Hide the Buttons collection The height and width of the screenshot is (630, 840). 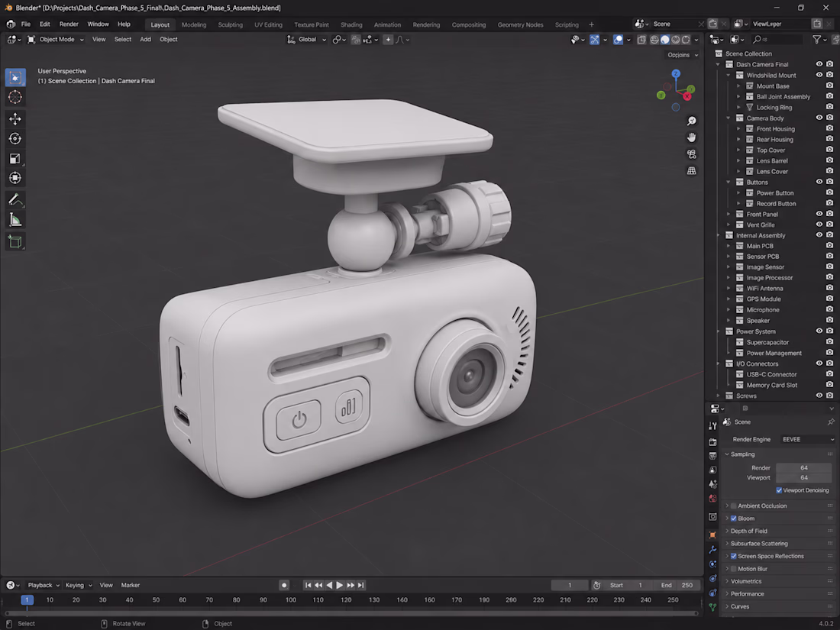point(819,183)
